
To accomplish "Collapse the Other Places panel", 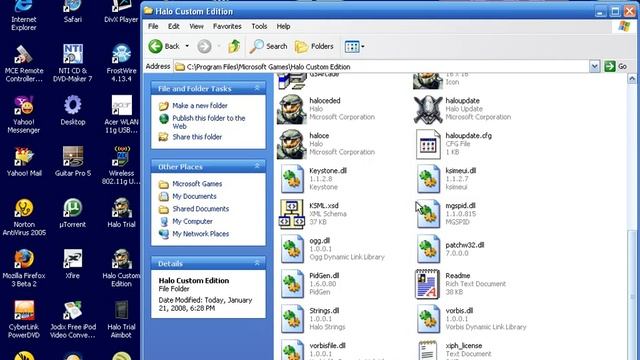I will coord(257,166).
